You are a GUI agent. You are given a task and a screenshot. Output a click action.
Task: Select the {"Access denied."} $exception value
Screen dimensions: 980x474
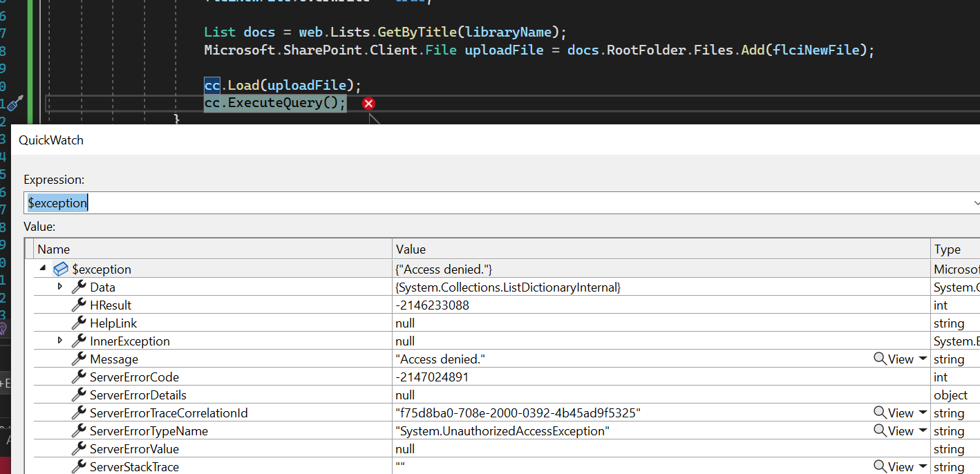point(444,269)
